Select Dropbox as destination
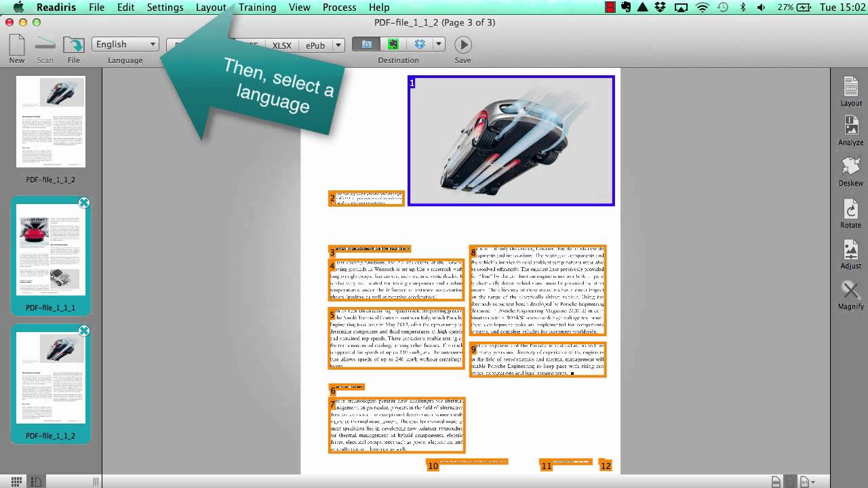The width and height of the screenshot is (868, 488). tap(419, 45)
